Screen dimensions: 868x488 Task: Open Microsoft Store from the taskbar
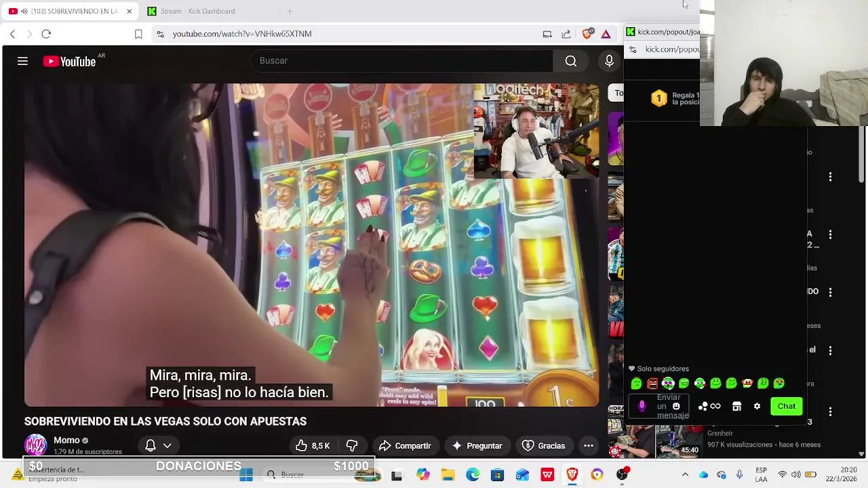(x=497, y=475)
